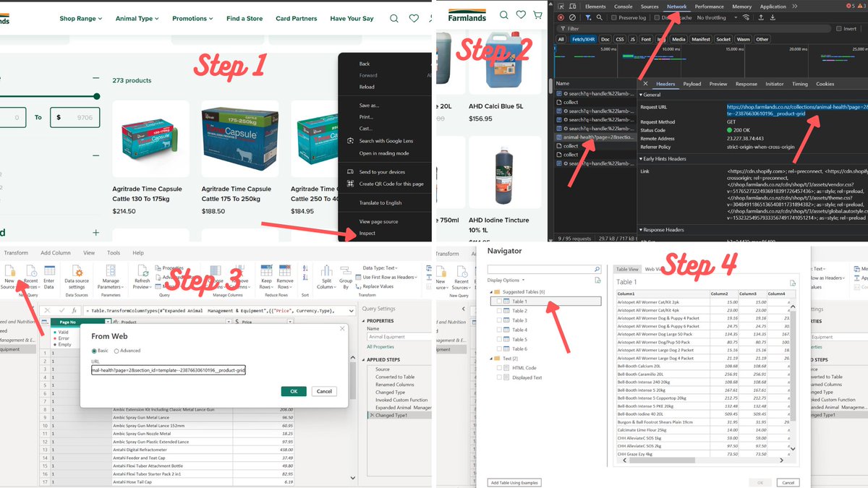Choose View page source from context menu
868x488 pixels.
[379, 221]
